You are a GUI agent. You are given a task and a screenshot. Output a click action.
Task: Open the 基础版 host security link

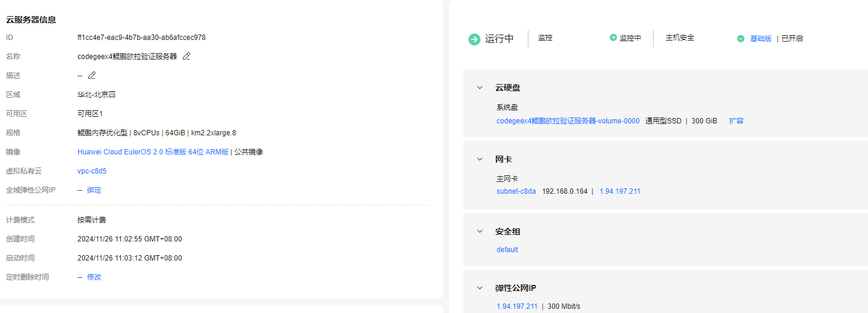coord(761,39)
